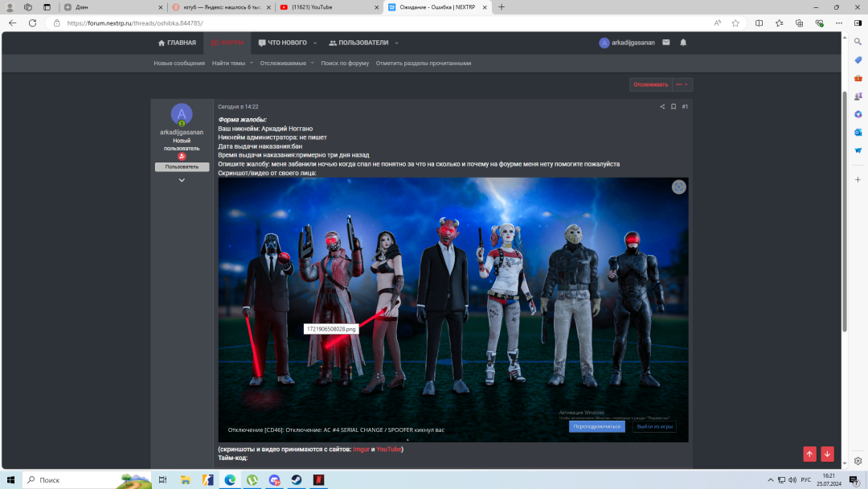
Task: Switch to the Дзен browser tab
Action: (x=111, y=7)
